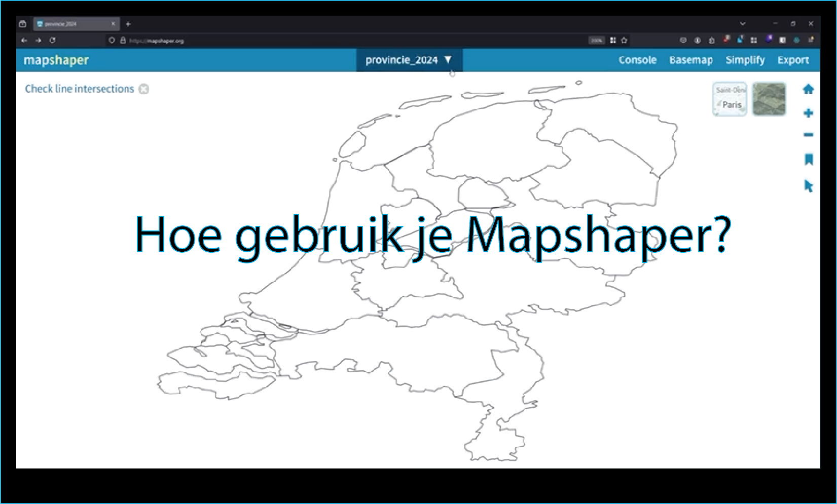The height and width of the screenshot is (504, 837).
Task: Select the Paris street basemap thumbnail
Action: 730,99
